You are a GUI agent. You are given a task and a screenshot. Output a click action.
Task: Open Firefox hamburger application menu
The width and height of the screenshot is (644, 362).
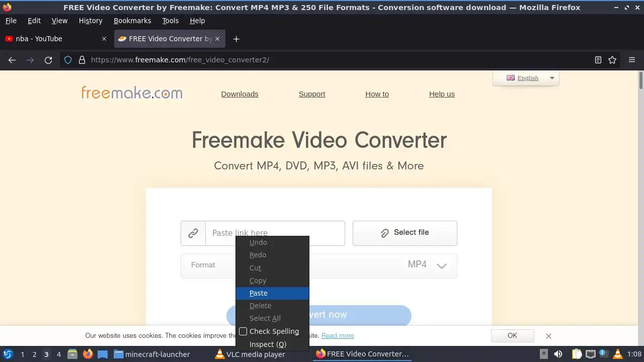(632, 60)
